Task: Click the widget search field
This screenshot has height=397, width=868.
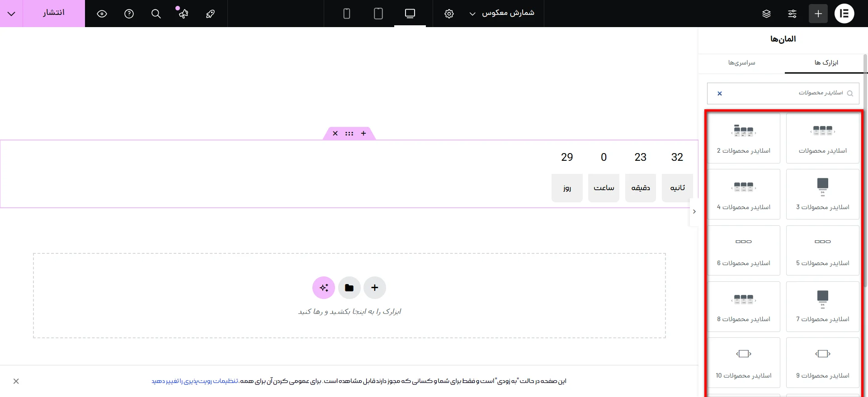Action: point(783,93)
